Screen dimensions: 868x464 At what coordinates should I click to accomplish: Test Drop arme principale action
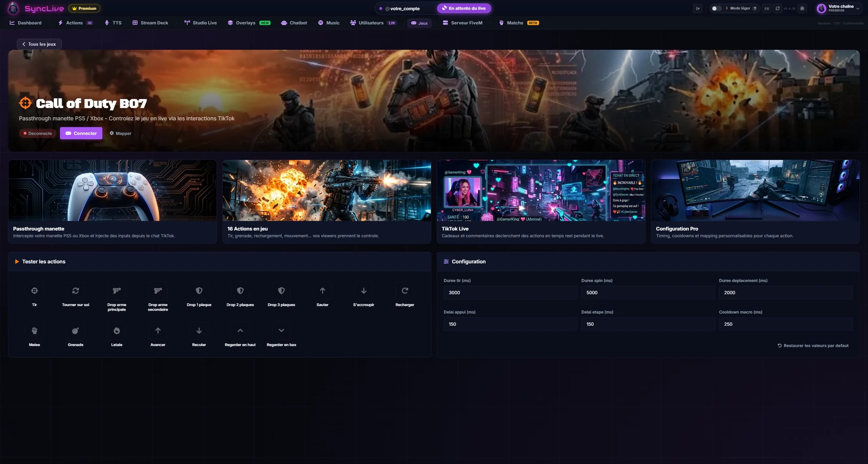coord(117,290)
